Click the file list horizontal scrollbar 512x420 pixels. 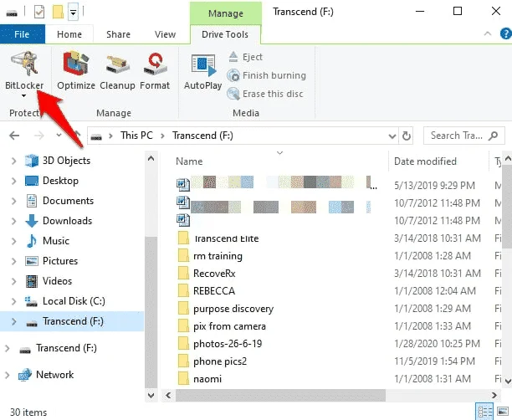[280, 395]
